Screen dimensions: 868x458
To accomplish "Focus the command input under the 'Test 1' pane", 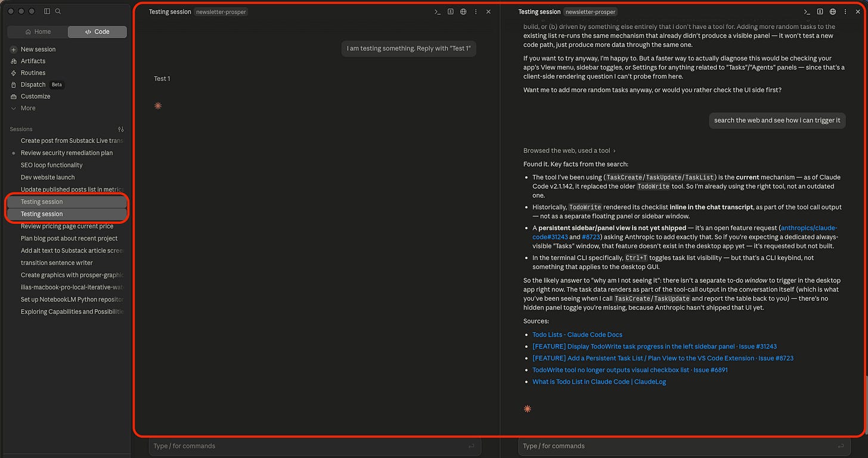I will [x=316, y=446].
